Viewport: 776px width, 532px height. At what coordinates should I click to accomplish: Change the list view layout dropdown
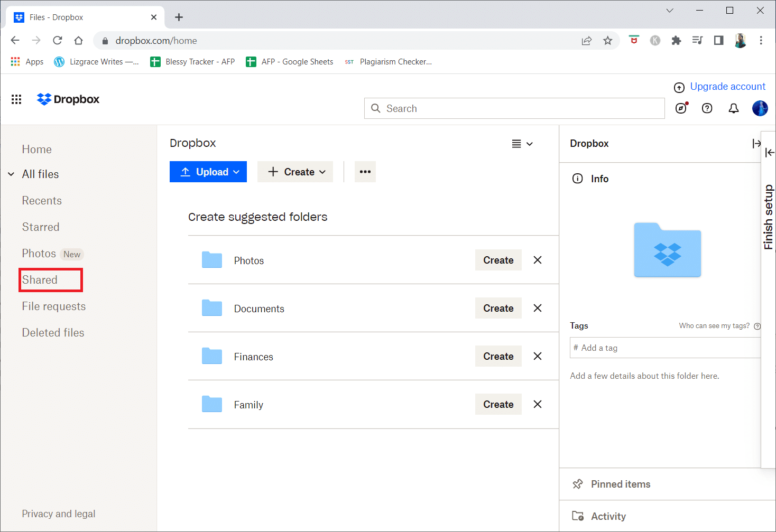[x=522, y=144]
